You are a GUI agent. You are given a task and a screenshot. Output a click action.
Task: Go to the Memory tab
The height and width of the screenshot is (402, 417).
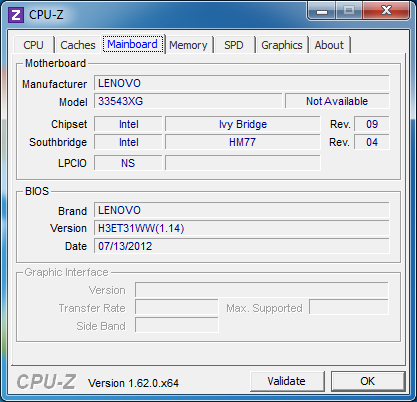188,45
